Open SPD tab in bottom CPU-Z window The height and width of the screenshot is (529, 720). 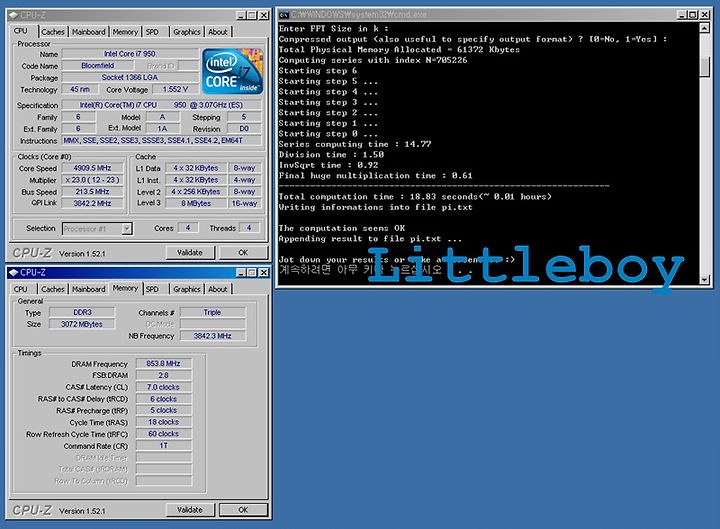pos(152,289)
